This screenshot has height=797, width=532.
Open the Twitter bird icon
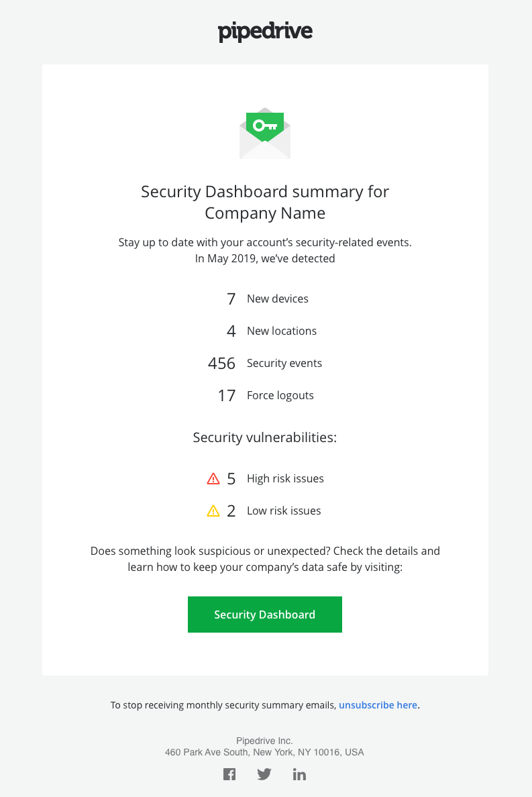(x=264, y=774)
